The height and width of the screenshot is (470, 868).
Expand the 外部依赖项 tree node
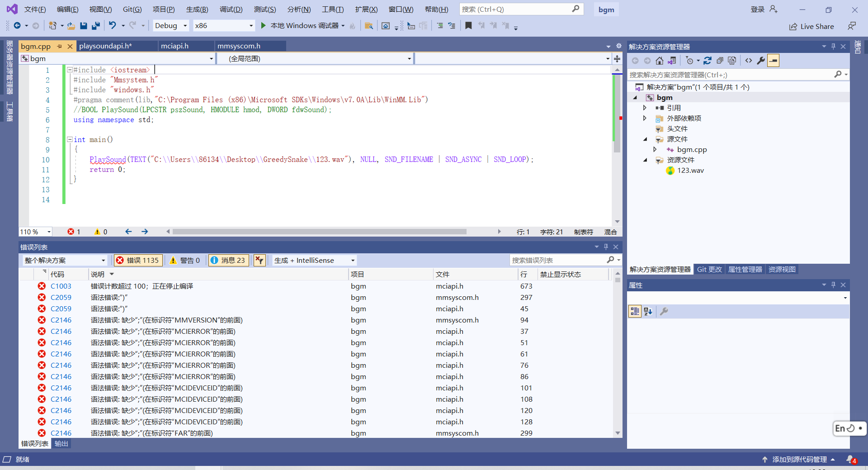click(x=645, y=119)
